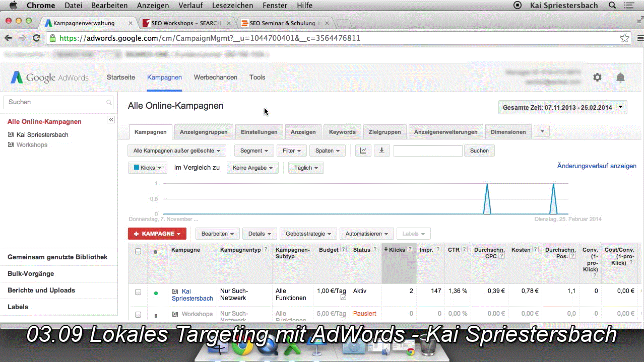Reload the page in Chrome
The height and width of the screenshot is (362, 644).
coord(36,38)
